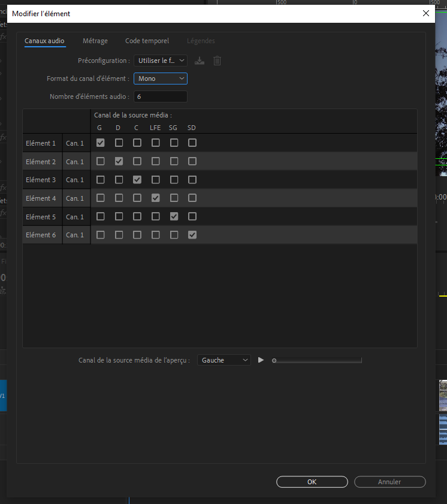The image size is (447, 504).
Task: Check SG channel for Elément 6
Action: [174, 235]
